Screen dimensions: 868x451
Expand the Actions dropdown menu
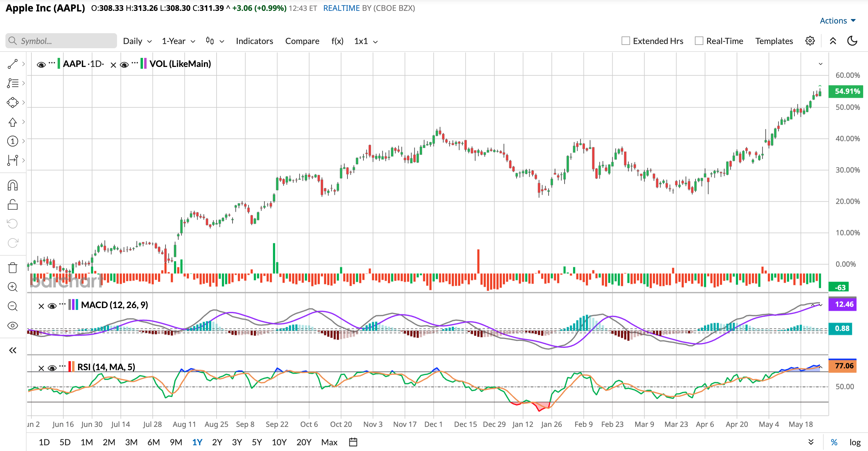click(x=838, y=20)
